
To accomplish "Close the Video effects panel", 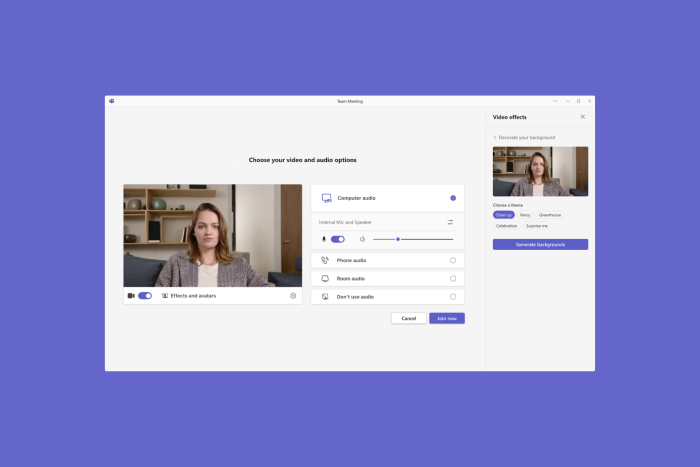I will pyautogui.click(x=583, y=117).
